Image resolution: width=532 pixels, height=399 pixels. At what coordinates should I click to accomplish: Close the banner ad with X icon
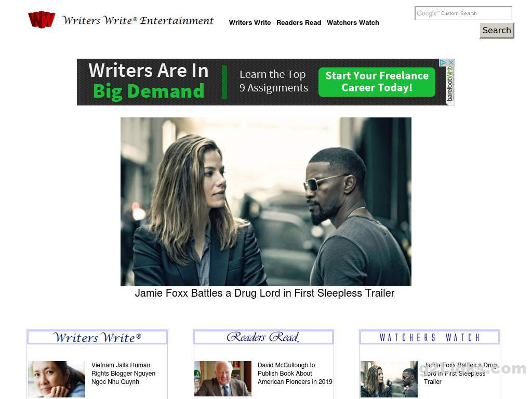click(x=451, y=62)
